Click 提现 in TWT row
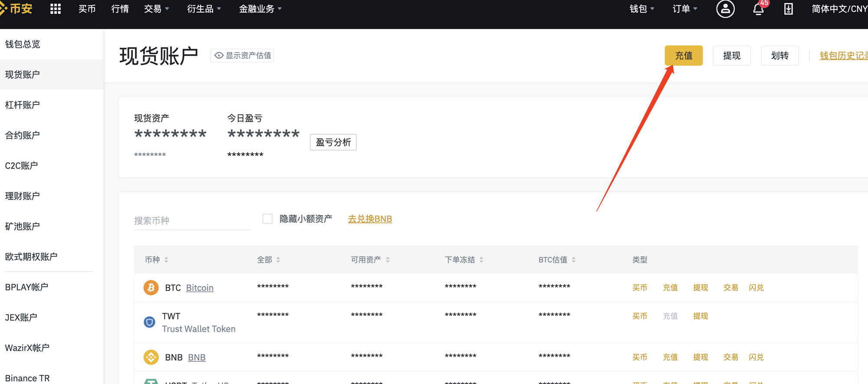 tap(700, 316)
